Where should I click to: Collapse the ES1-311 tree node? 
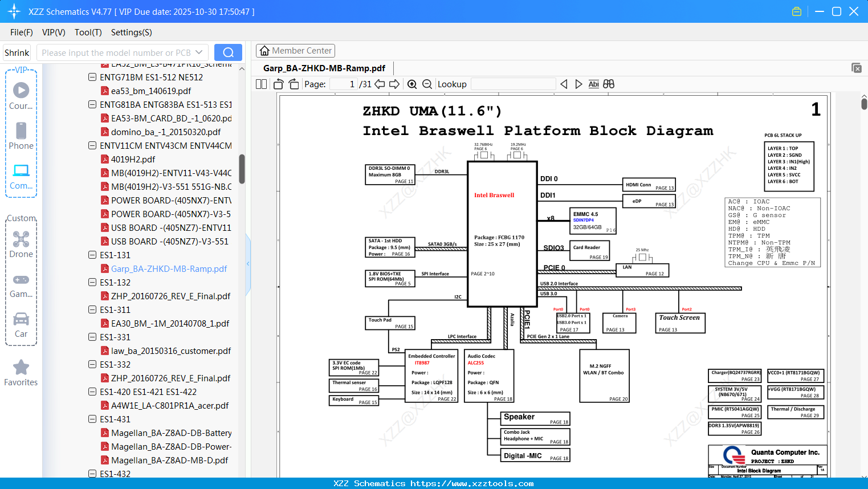92,309
